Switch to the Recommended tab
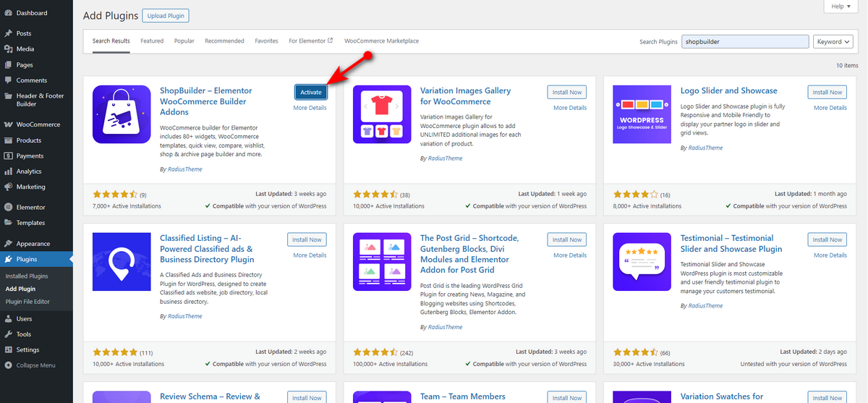The image size is (868, 403). 224,41
